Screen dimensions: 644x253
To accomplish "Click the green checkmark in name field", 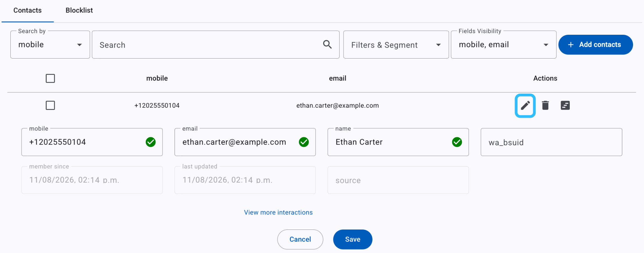I will tap(457, 142).
